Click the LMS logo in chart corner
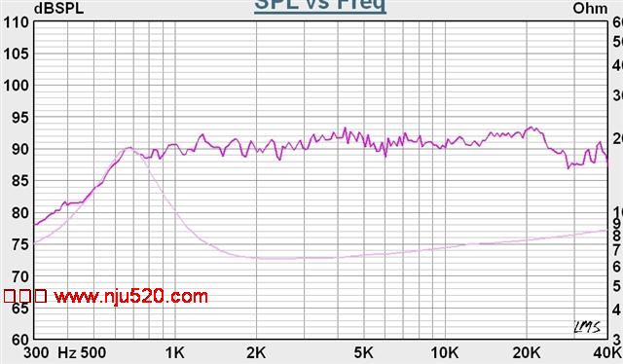 click(587, 327)
